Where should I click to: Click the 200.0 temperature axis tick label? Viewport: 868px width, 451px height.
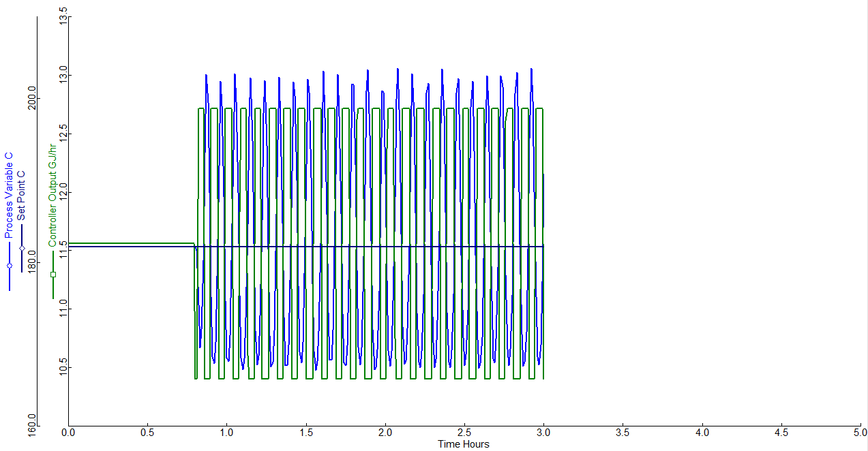[x=33, y=99]
